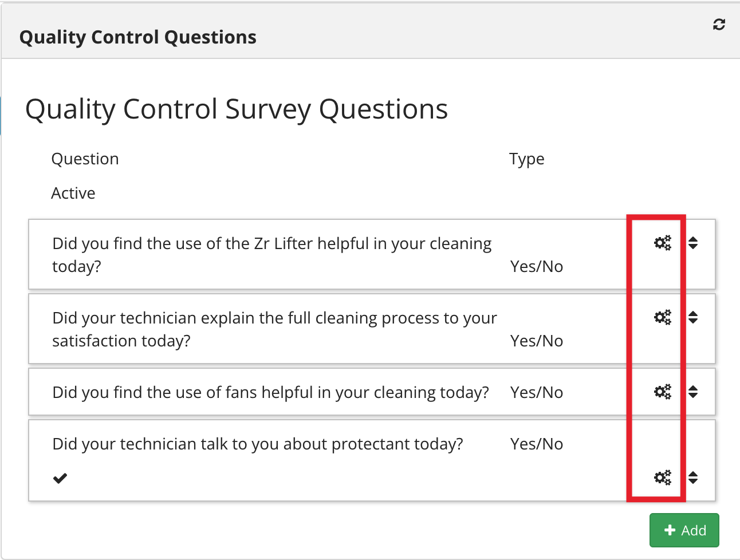
Task: Click the green Add button
Action: 684,530
